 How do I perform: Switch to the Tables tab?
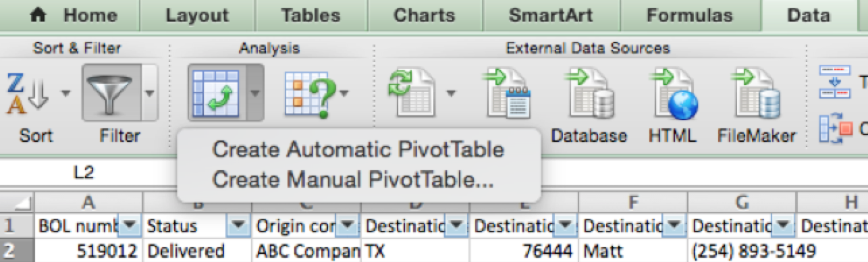click(x=310, y=15)
